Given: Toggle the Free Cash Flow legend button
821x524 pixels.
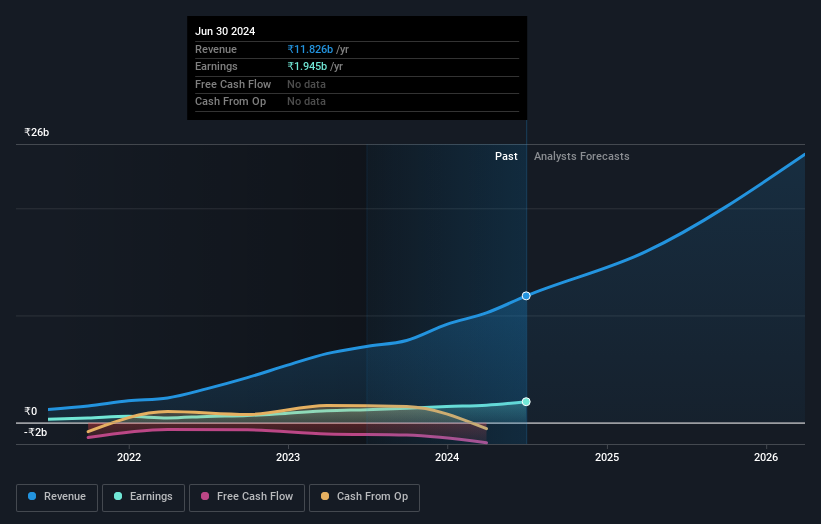Looking at the screenshot, I should click(x=247, y=497).
